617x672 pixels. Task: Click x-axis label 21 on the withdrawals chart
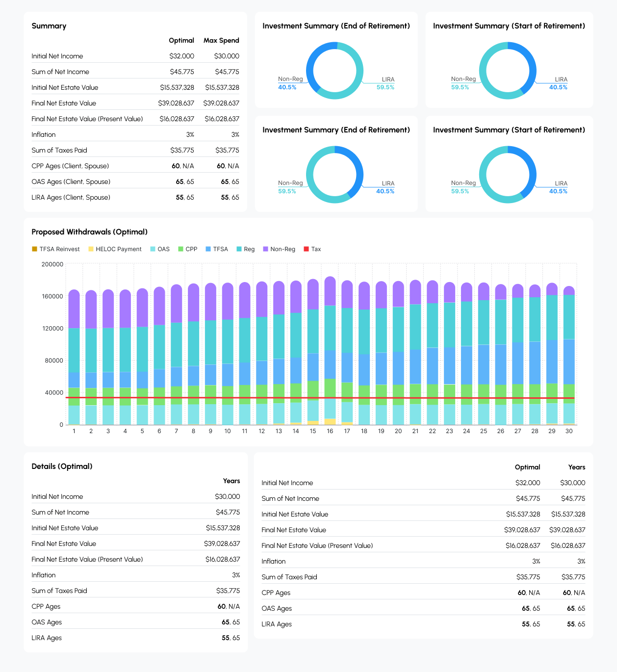[415, 431]
